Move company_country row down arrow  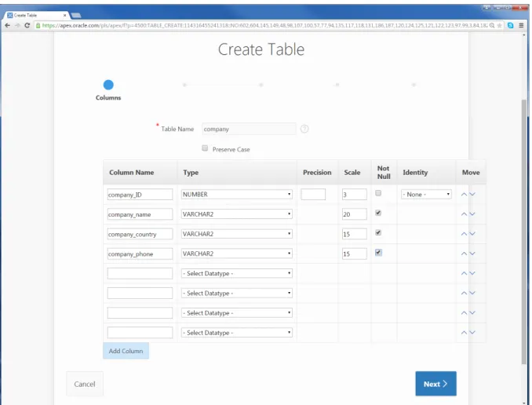[472, 234]
